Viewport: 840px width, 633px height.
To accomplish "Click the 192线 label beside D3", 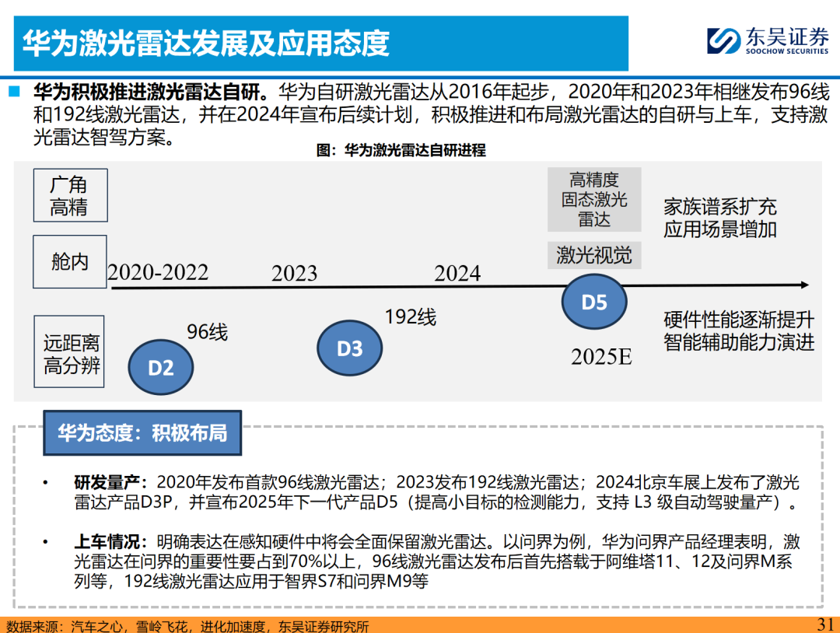I will pyautogui.click(x=411, y=317).
